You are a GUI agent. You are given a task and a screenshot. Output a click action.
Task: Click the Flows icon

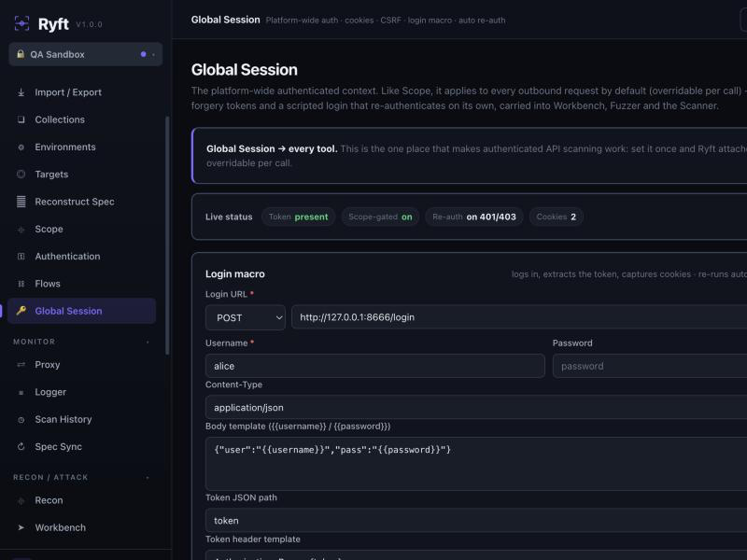pos(21,284)
